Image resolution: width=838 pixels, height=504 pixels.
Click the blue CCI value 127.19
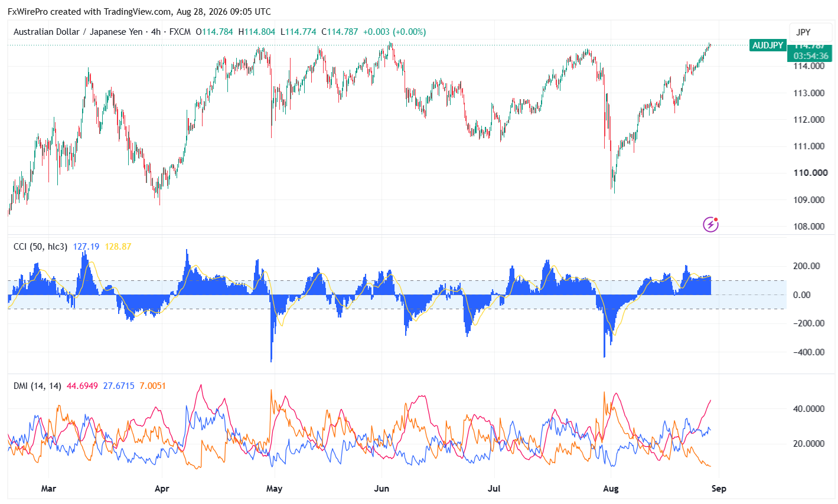coord(86,246)
